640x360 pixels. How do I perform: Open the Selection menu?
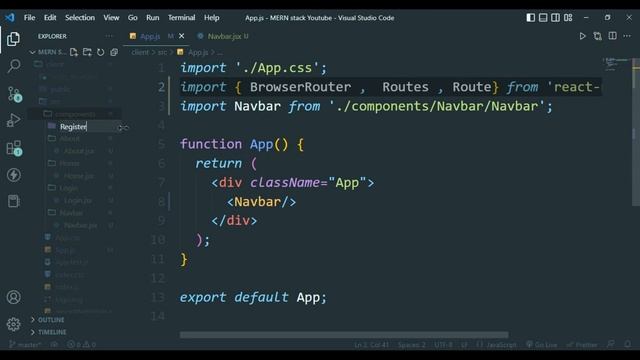[80, 18]
